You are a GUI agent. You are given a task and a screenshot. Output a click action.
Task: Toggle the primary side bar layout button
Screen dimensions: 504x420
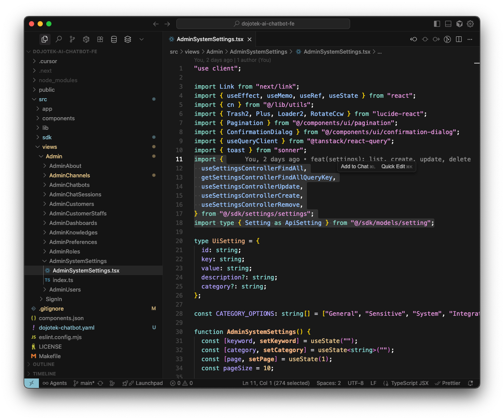pyautogui.click(x=437, y=24)
